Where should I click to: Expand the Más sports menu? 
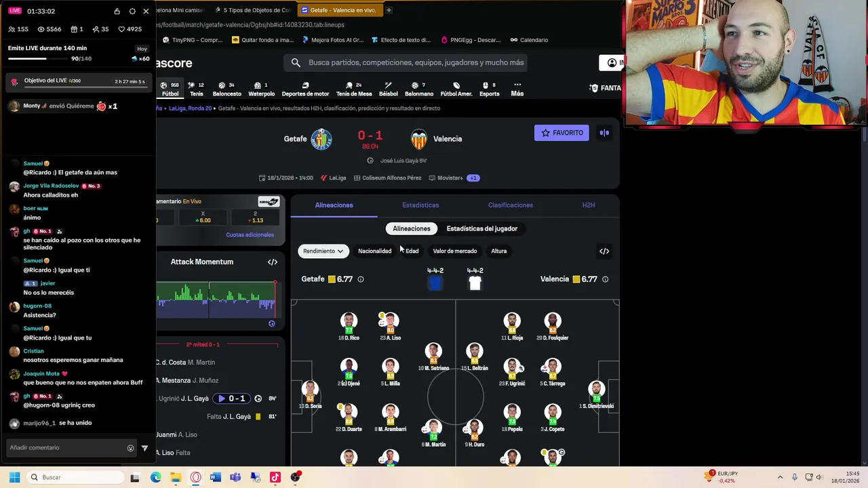517,89
